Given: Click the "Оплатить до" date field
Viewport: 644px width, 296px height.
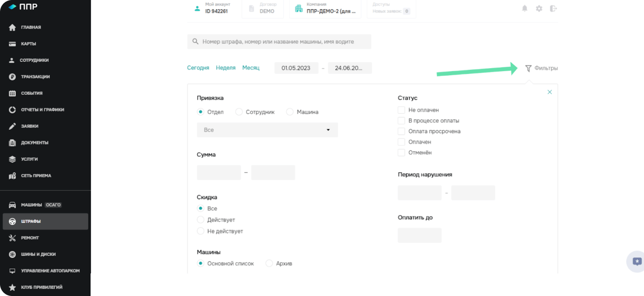Looking at the screenshot, I should tap(419, 236).
